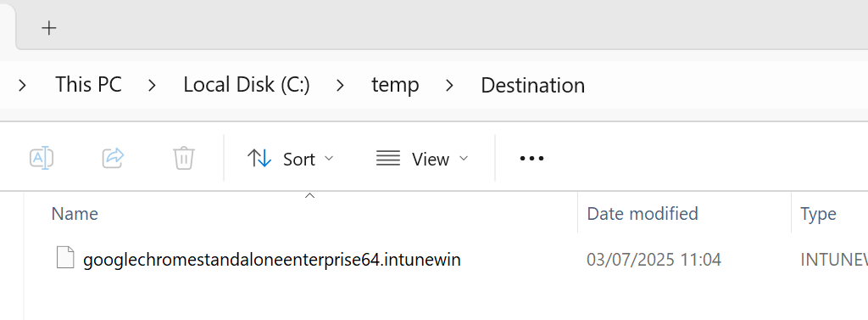Sort by the Name column header
Screen dimensions: 868x320
tap(75, 214)
